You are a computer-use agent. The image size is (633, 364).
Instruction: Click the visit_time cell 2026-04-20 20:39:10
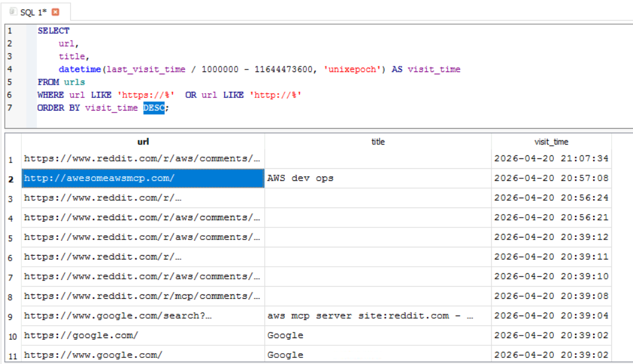tap(551, 276)
